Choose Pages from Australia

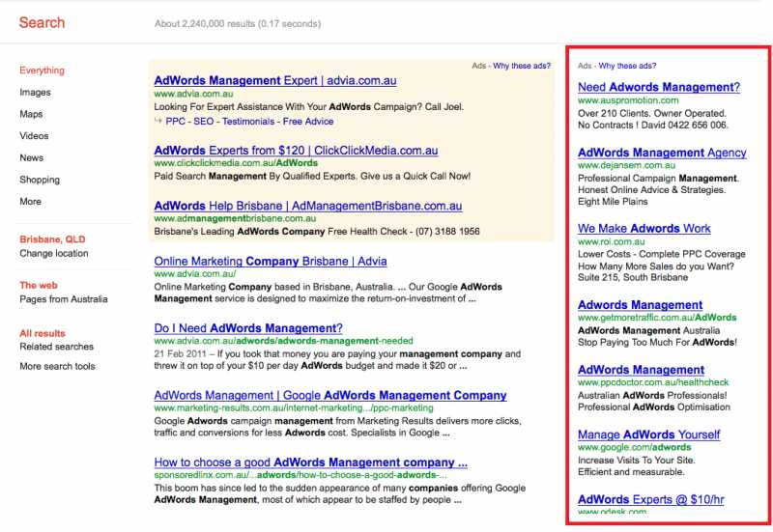64,299
